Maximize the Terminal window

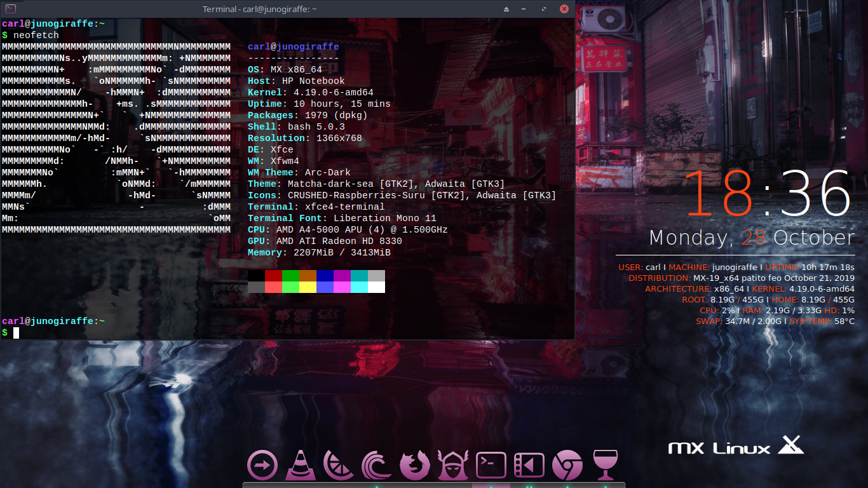point(544,9)
